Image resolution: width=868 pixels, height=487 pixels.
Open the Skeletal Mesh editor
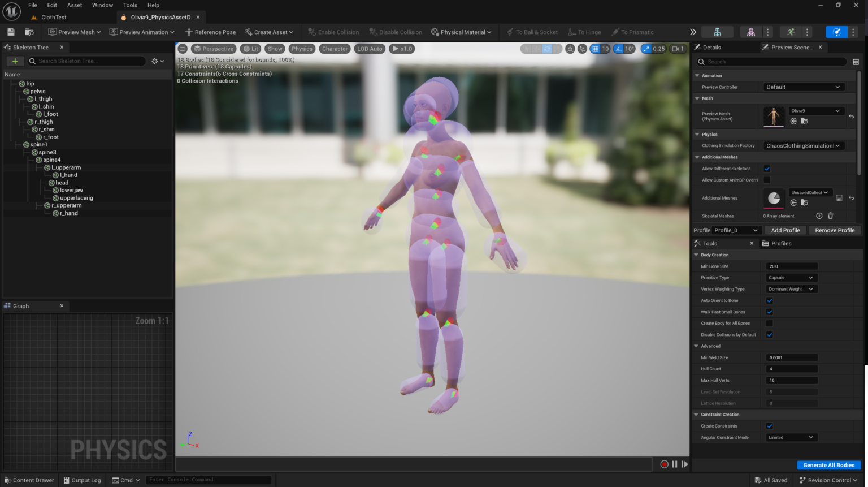pyautogui.click(x=750, y=32)
